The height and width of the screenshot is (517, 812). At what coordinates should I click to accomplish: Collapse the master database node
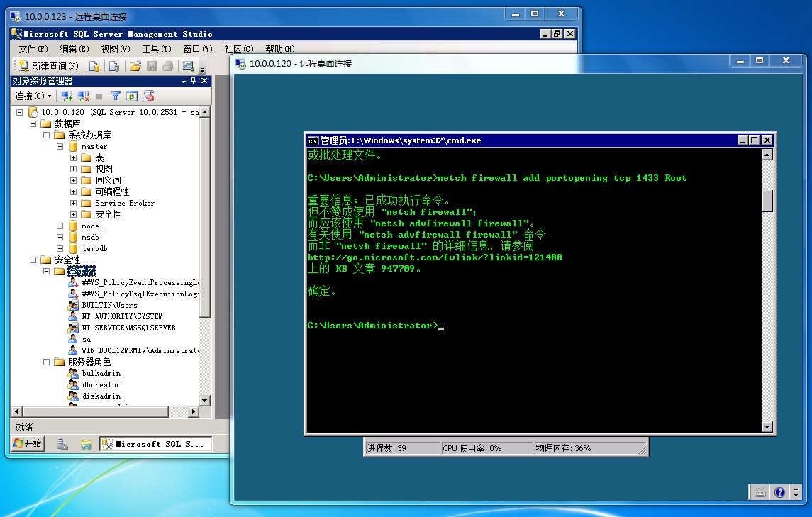(x=60, y=146)
